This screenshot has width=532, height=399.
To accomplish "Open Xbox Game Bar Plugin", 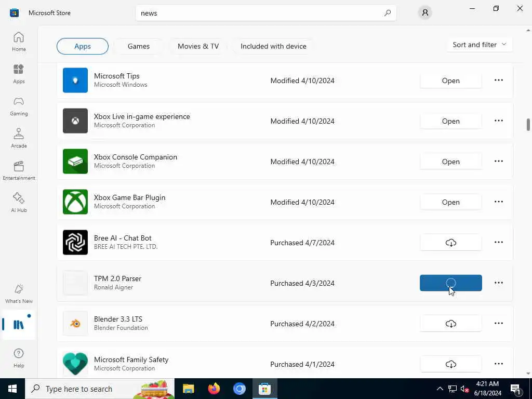I will click(450, 202).
